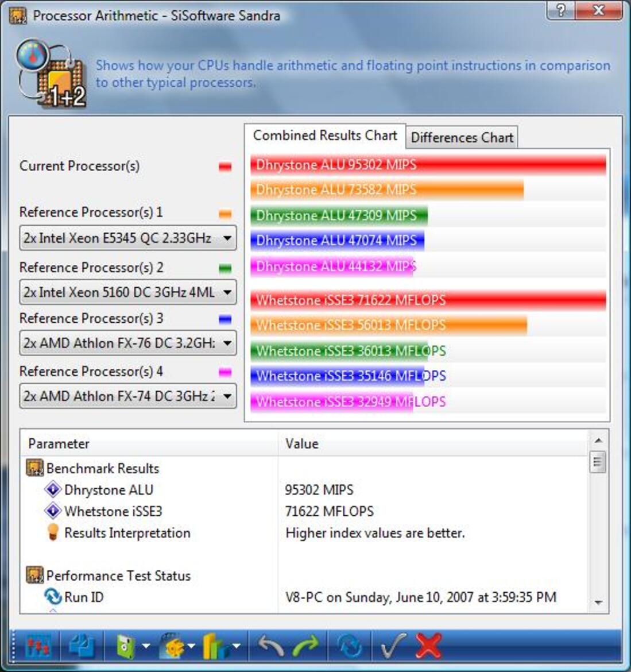The width and height of the screenshot is (631, 672).
Task: Click the help question mark button
Action: tap(561, 10)
